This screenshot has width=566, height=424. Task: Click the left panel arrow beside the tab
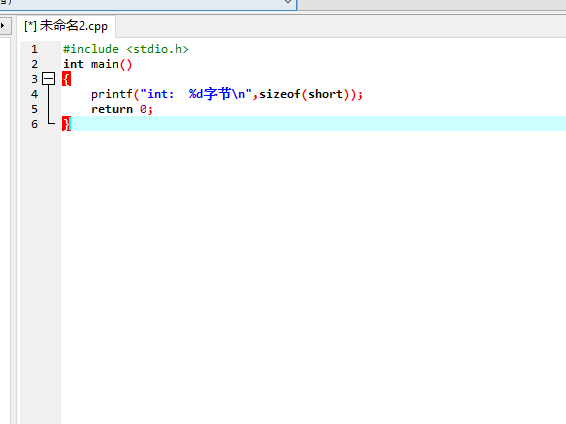pos(3,26)
